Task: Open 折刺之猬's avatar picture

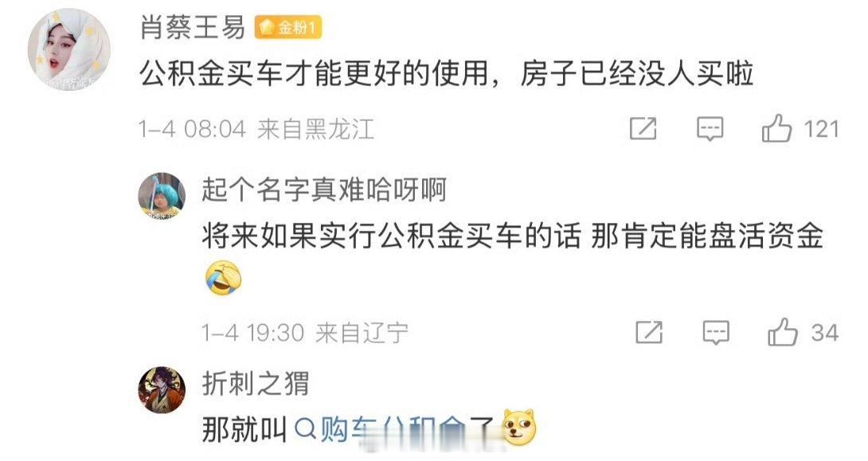Action: point(162,389)
